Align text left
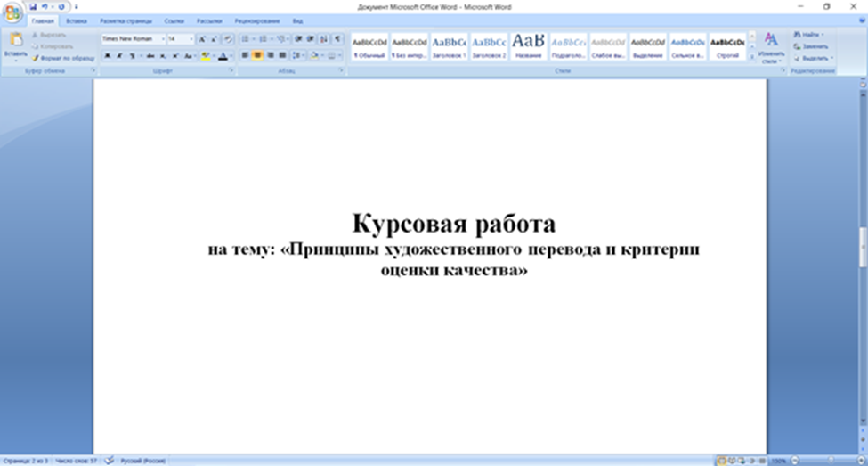Screen dimensions: 868x466 coord(245,56)
